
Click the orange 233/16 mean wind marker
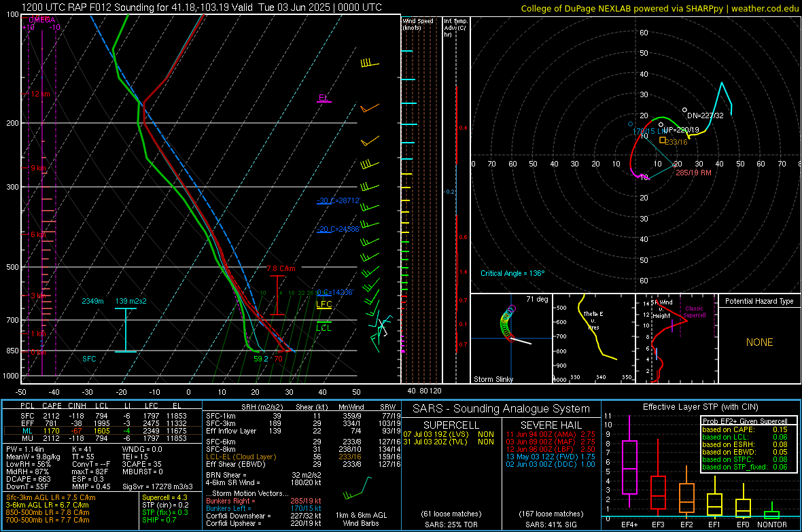[663, 140]
